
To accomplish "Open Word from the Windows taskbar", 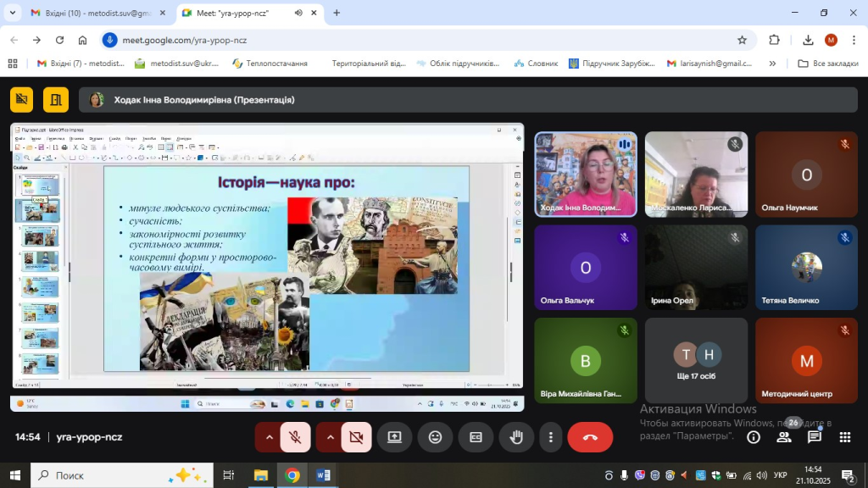I will pyautogui.click(x=324, y=475).
